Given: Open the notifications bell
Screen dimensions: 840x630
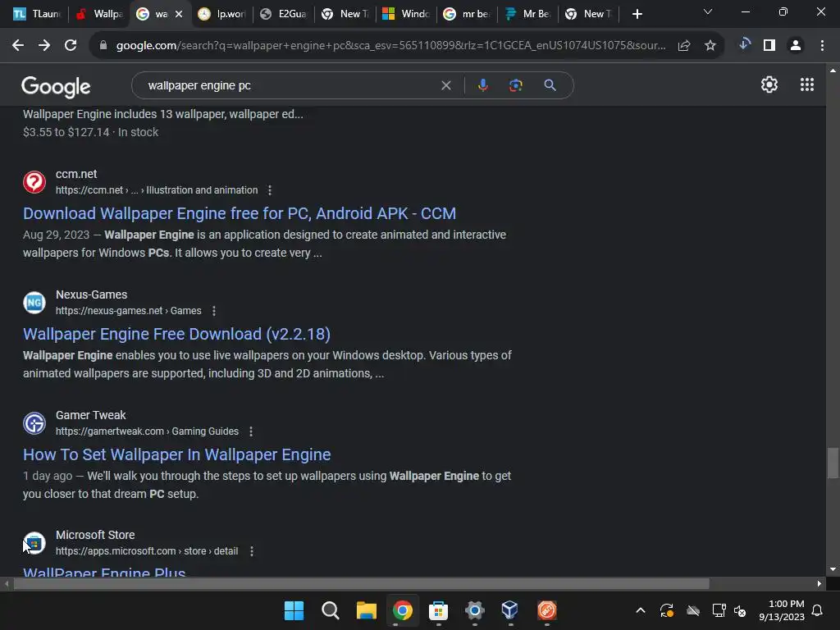Looking at the screenshot, I should click(818, 610).
